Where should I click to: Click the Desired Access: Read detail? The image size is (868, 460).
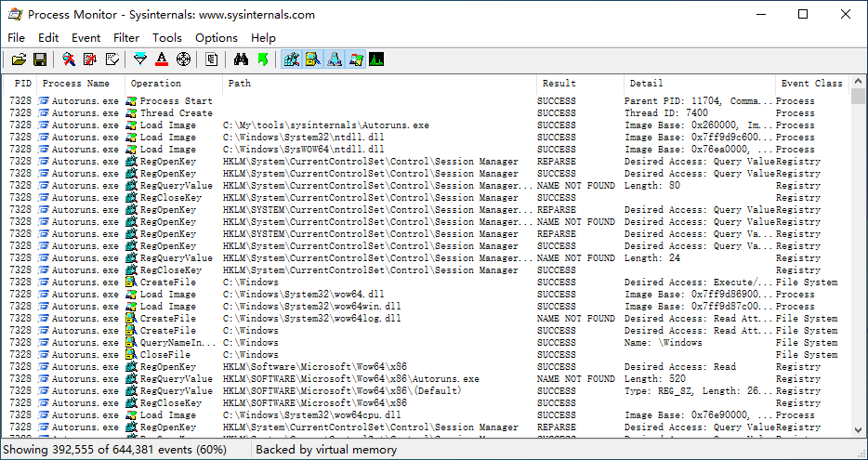click(680, 367)
